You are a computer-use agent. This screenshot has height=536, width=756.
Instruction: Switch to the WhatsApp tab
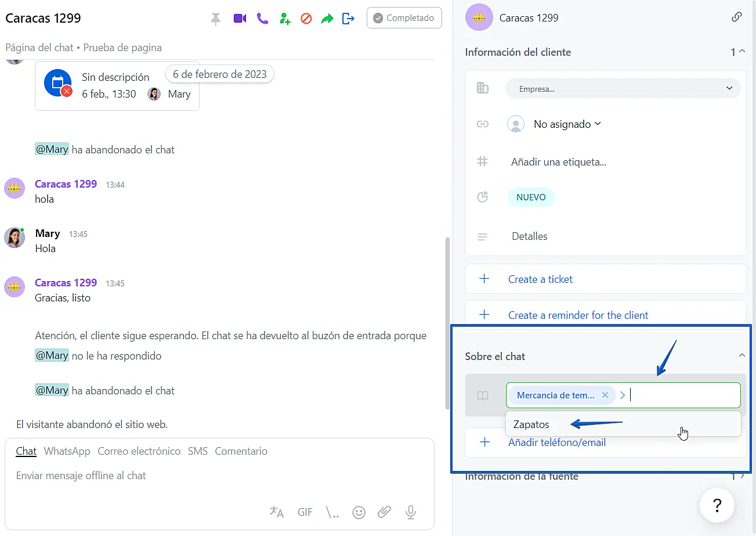coord(67,451)
